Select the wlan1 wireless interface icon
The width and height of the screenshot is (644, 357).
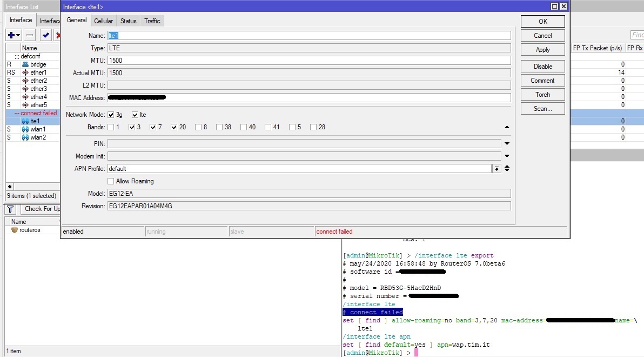click(25, 129)
